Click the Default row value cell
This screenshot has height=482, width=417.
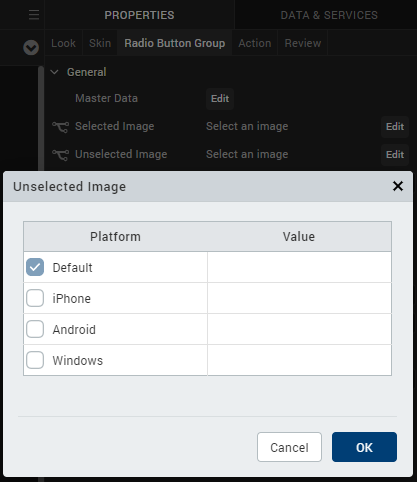(x=299, y=267)
